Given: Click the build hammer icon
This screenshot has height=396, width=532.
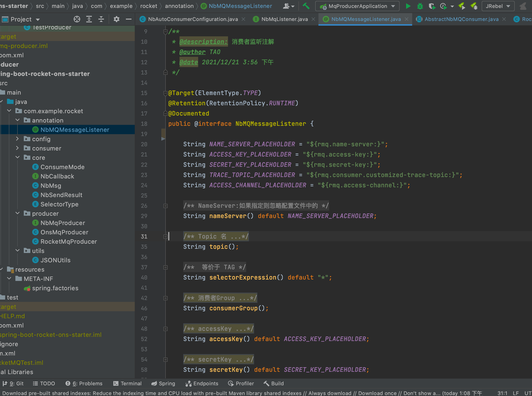Looking at the screenshot, I should [306, 6].
